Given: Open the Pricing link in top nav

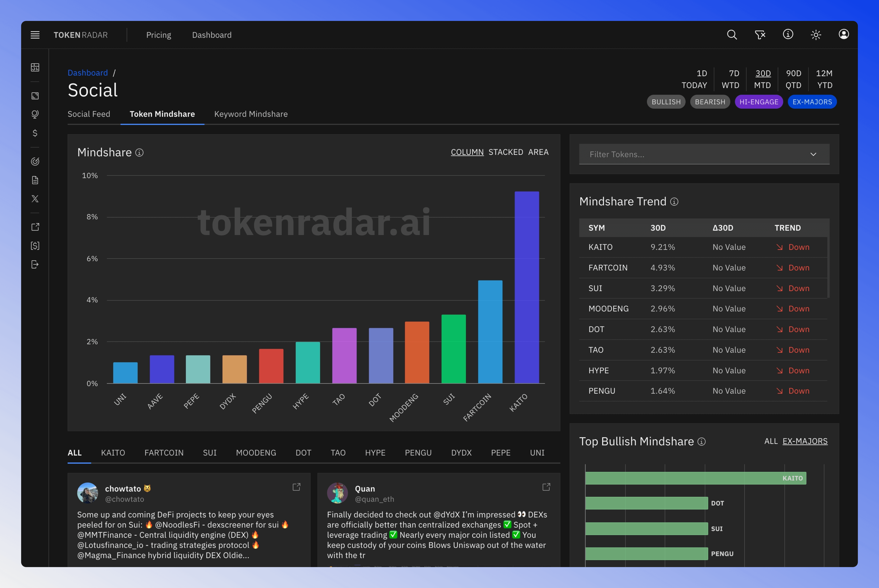Looking at the screenshot, I should pos(159,35).
